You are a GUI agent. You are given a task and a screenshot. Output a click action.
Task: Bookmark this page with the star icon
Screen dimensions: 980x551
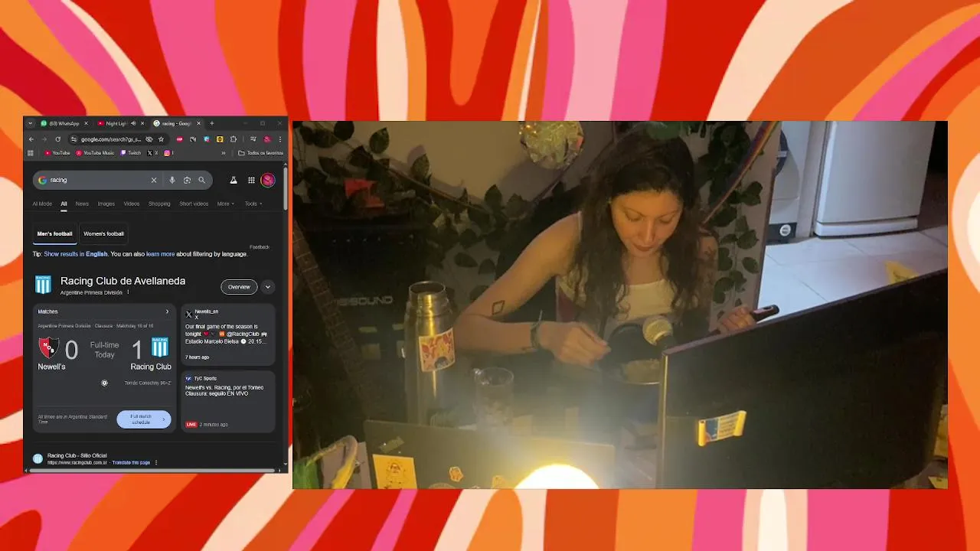[x=161, y=139]
